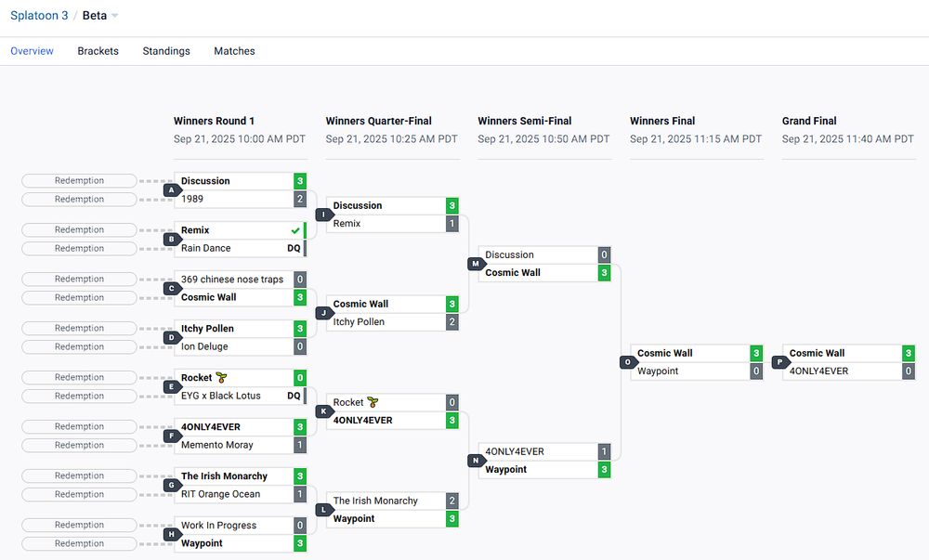Select match N badge marker
The width and height of the screenshot is (929, 560).
(x=475, y=461)
